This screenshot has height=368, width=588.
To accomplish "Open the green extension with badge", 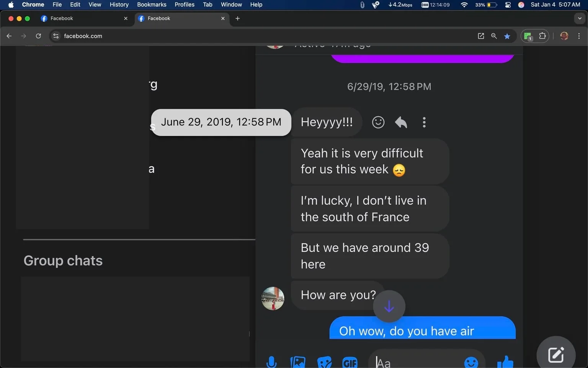I will pyautogui.click(x=528, y=36).
